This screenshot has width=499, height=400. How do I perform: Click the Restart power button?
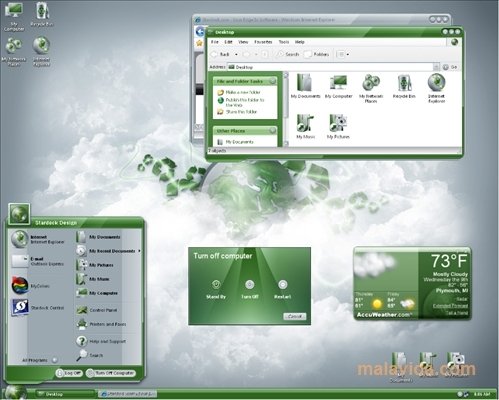(282, 289)
